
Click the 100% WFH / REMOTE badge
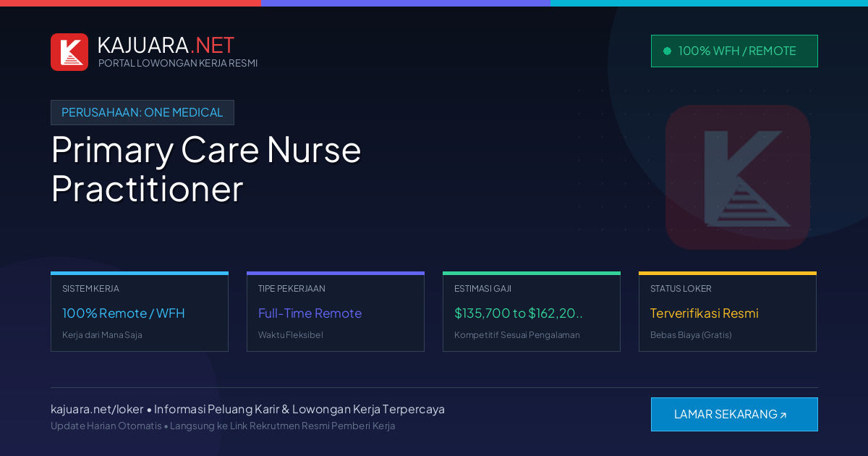tap(734, 51)
